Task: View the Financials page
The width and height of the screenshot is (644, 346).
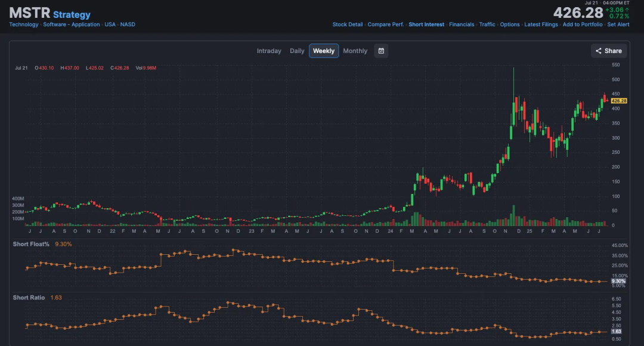Action: coord(462,24)
